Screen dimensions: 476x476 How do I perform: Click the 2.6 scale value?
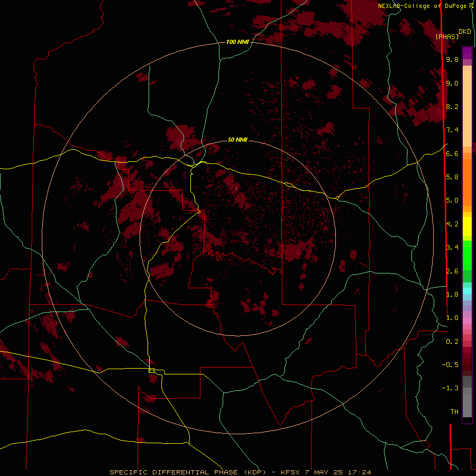[452, 271]
